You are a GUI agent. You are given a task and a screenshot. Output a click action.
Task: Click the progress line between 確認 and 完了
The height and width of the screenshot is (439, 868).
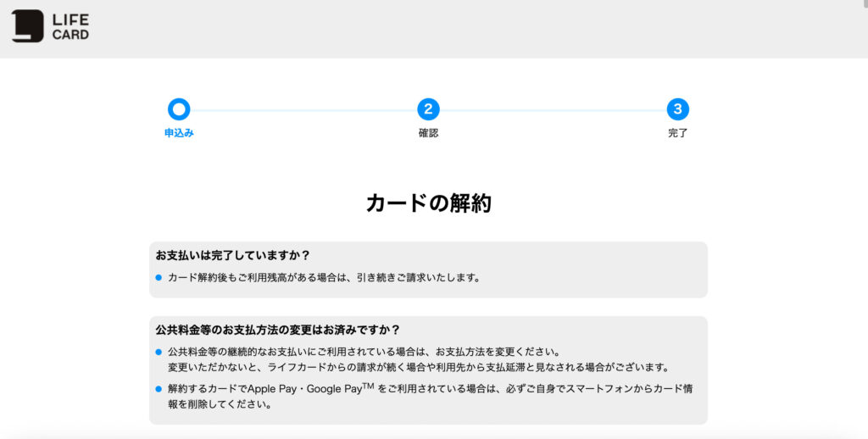tap(553, 109)
